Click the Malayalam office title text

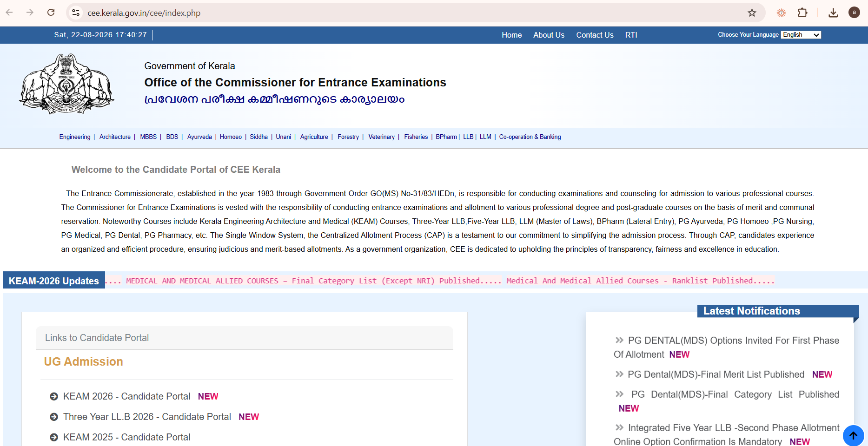coord(274,99)
